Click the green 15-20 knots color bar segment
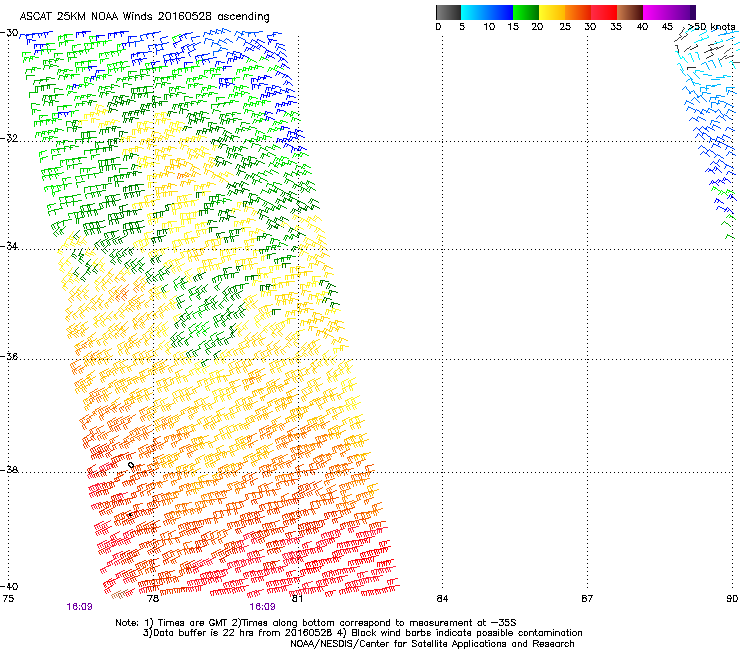Screen dimensions: 740x650 point(526,12)
